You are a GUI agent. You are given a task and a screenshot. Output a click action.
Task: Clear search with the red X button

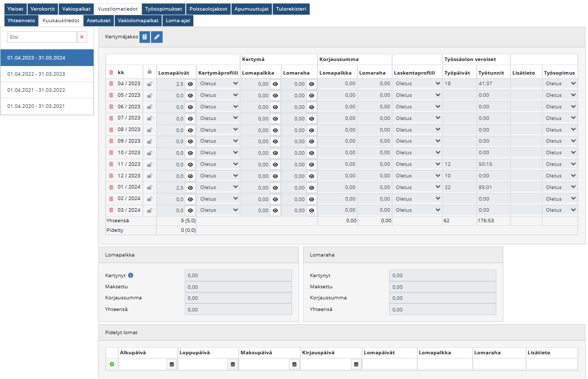(82, 37)
